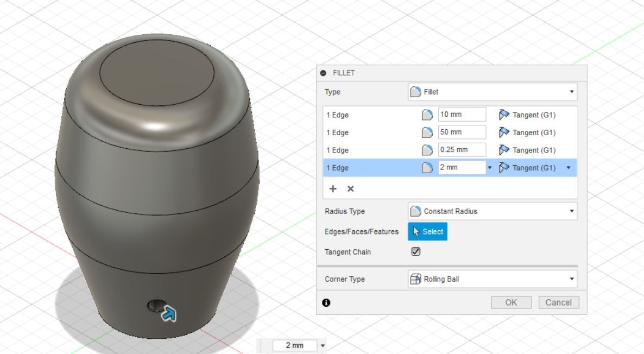
Task: Collapse the FILLET dialog header icon
Action: (323, 73)
